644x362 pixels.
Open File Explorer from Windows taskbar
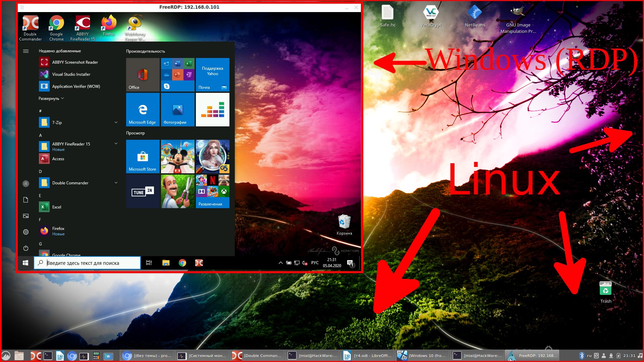[x=166, y=263]
